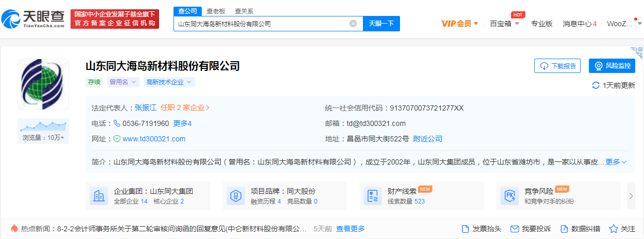This screenshot has width=644, height=239.
Task: Click the 风险监控 button
Action: click(x=612, y=66)
